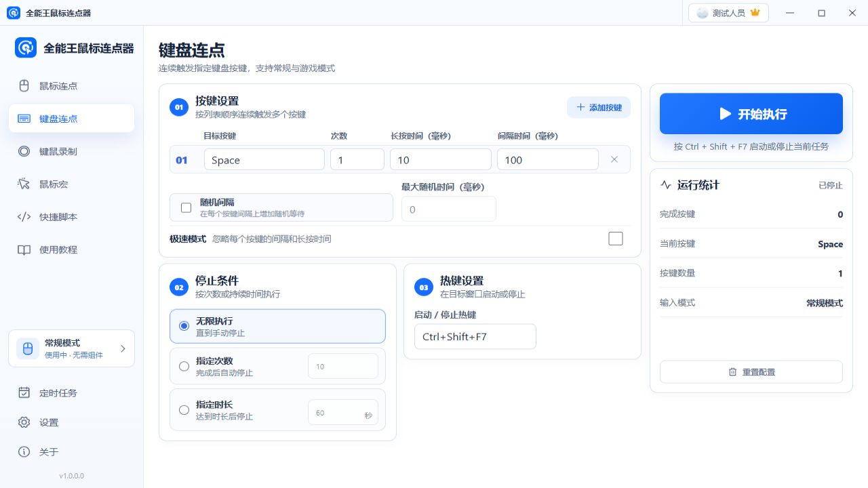Expand the 常规模式 mode selector chevron
This screenshot has height=488, width=868.
point(123,348)
